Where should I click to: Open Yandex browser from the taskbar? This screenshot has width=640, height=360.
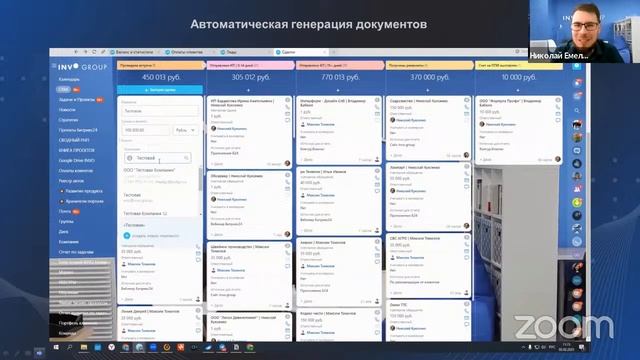coord(111,347)
